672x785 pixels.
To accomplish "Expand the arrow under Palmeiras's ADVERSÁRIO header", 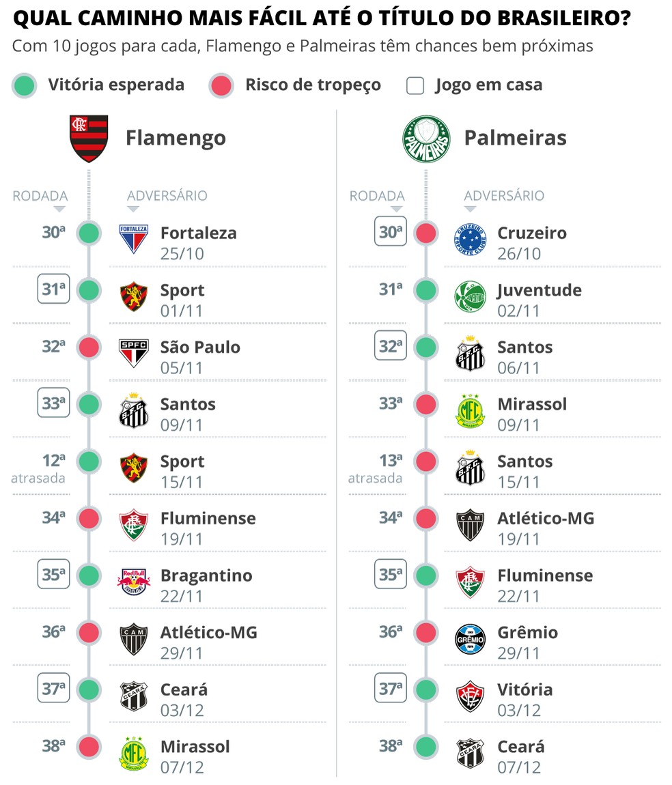I will [x=470, y=209].
